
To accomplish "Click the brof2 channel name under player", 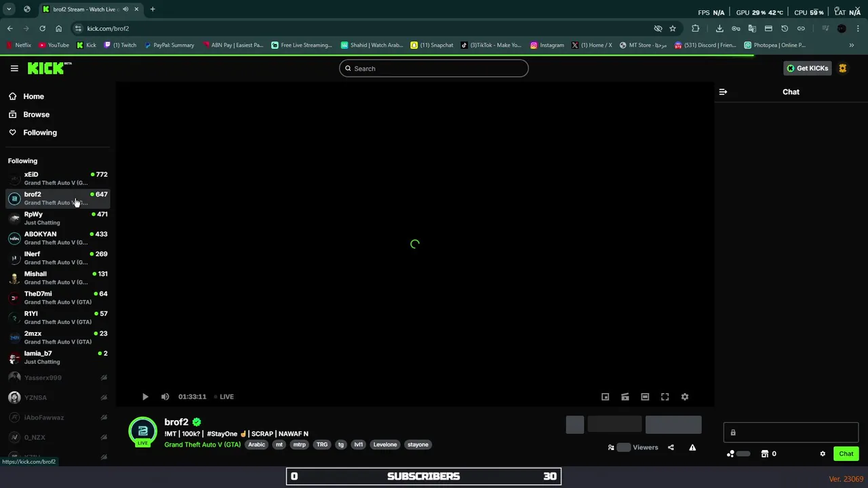I will click(x=176, y=422).
